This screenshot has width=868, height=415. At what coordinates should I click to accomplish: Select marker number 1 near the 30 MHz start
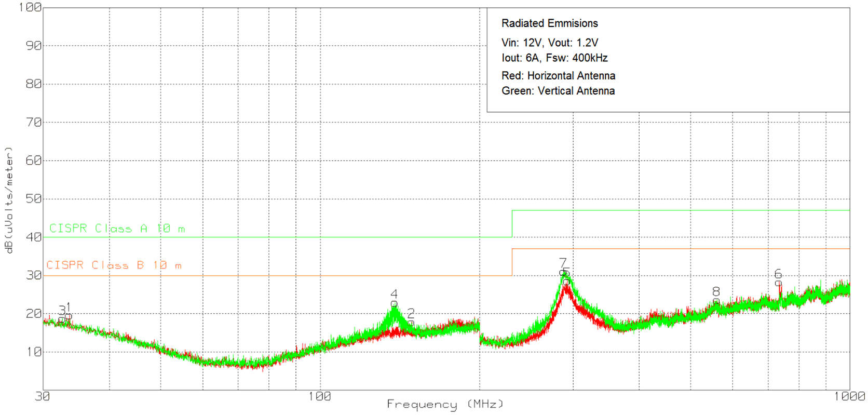tap(68, 307)
